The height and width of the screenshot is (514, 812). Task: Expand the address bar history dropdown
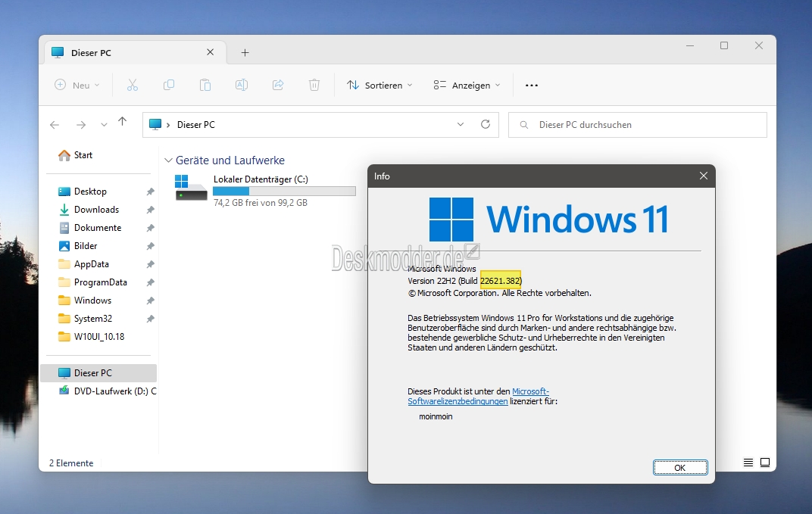point(461,124)
